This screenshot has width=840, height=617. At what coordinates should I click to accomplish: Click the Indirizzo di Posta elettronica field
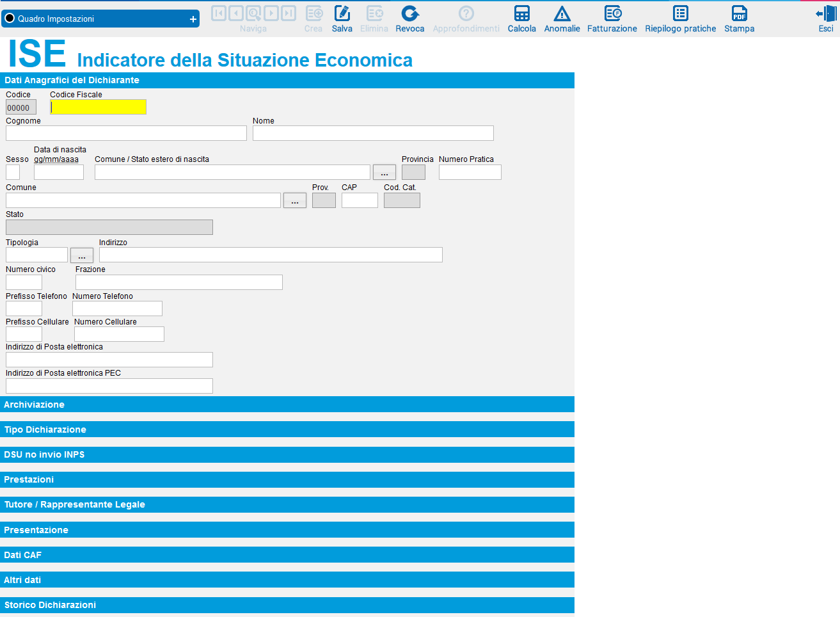pos(109,360)
